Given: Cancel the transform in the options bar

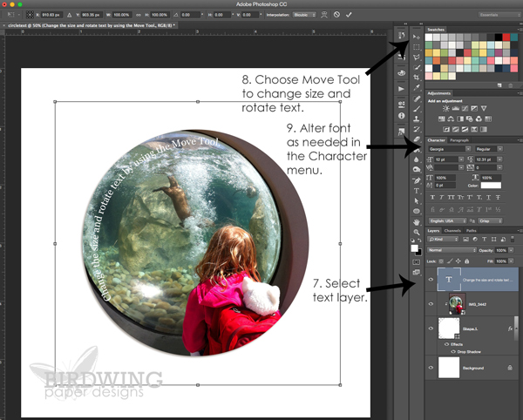Looking at the screenshot, I should 336,15.
